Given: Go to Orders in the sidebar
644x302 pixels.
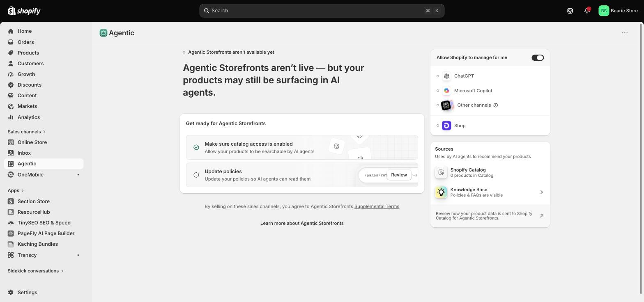Looking at the screenshot, I should [x=44, y=42].
